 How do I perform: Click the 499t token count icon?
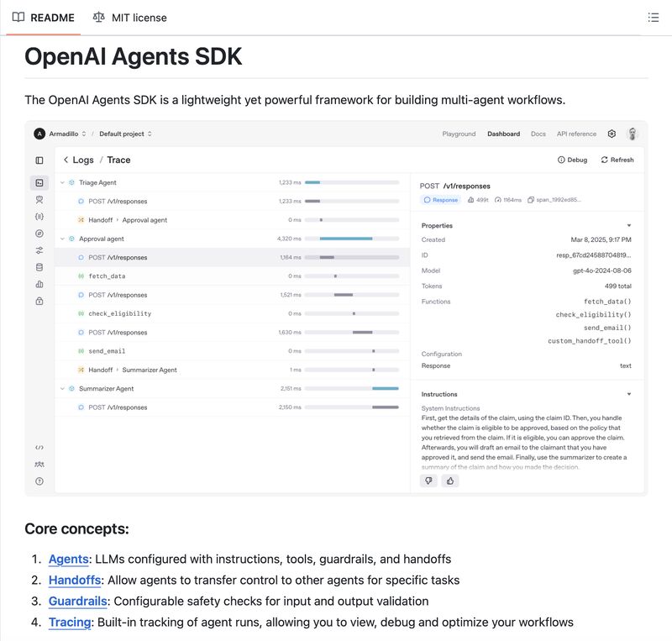tap(471, 200)
